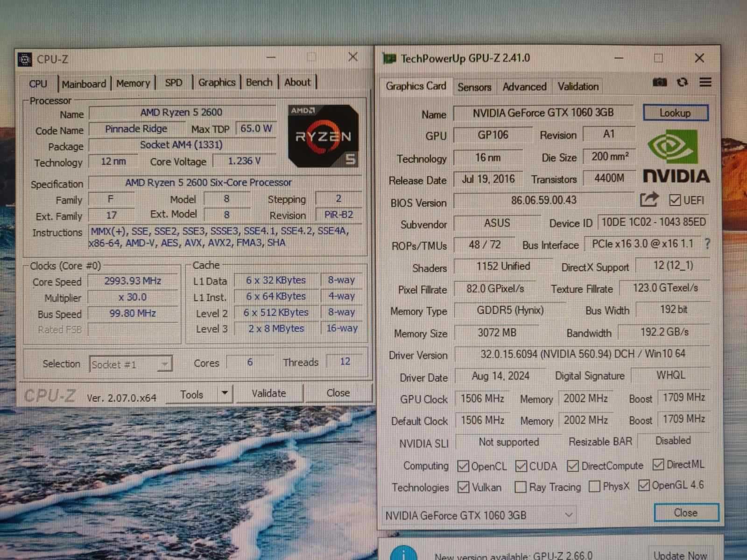Click the Memory Type value GDDR5 (Hynix)

[x=510, y=310]
